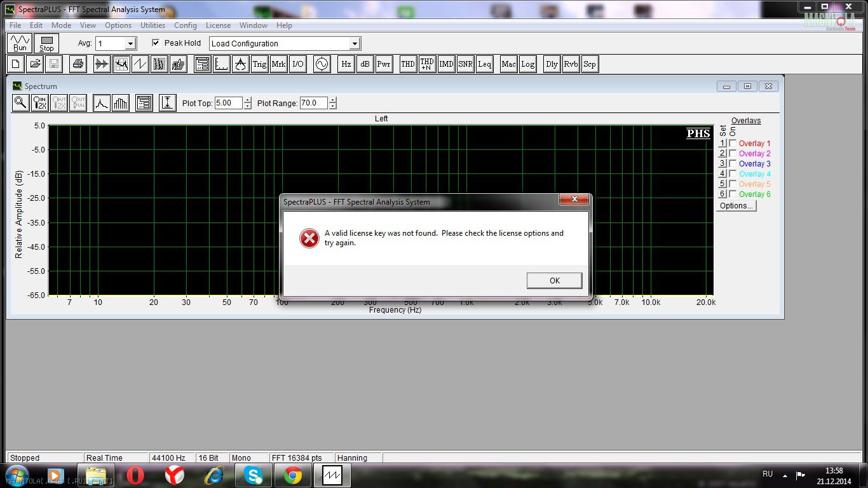Enable the Overlay 2 checkbox
This screenshot has height=488, width=868.
point(733,154)
